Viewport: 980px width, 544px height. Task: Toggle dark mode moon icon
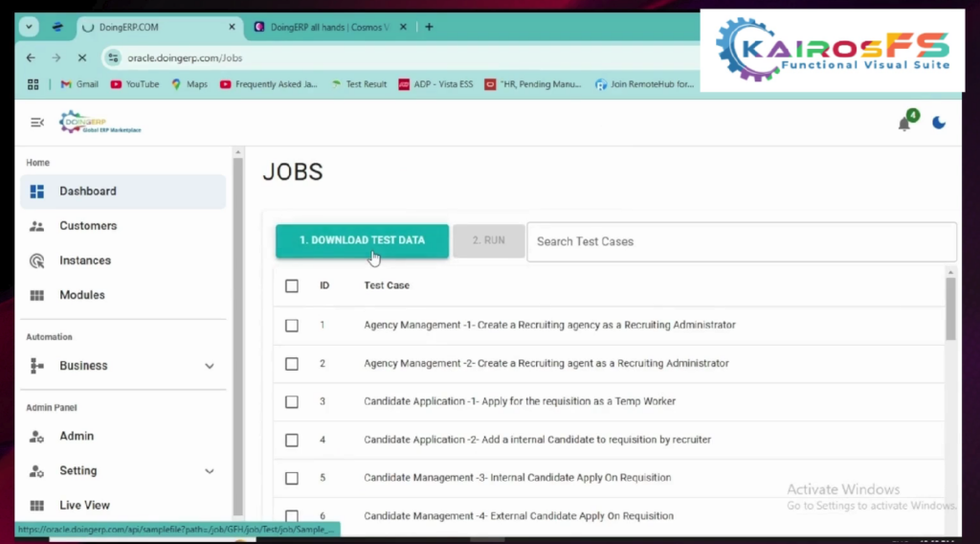939,123
